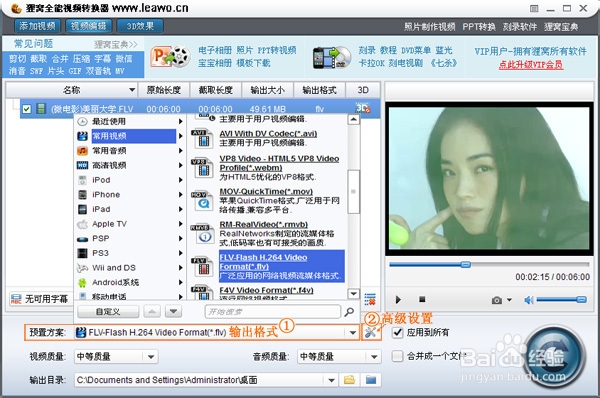Click the FLV Flash format icon
The image size is (600, 398).
202,266
